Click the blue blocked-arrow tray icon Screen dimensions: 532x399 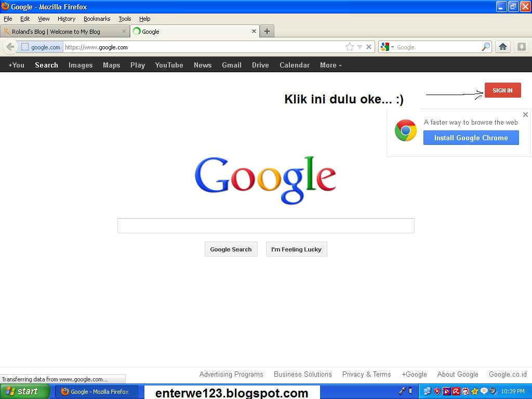pos(446,391)
